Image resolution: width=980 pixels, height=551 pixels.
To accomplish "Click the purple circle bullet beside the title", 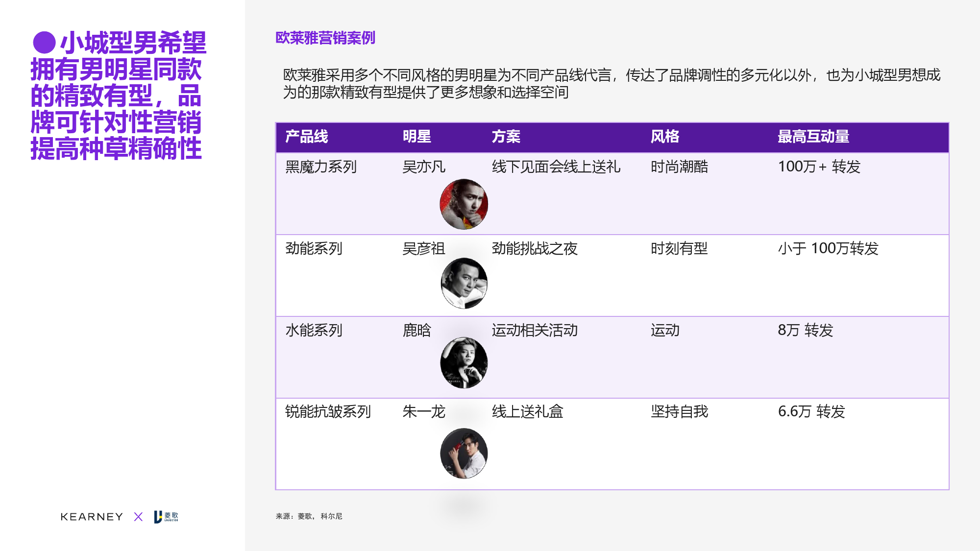I will 44,43.
